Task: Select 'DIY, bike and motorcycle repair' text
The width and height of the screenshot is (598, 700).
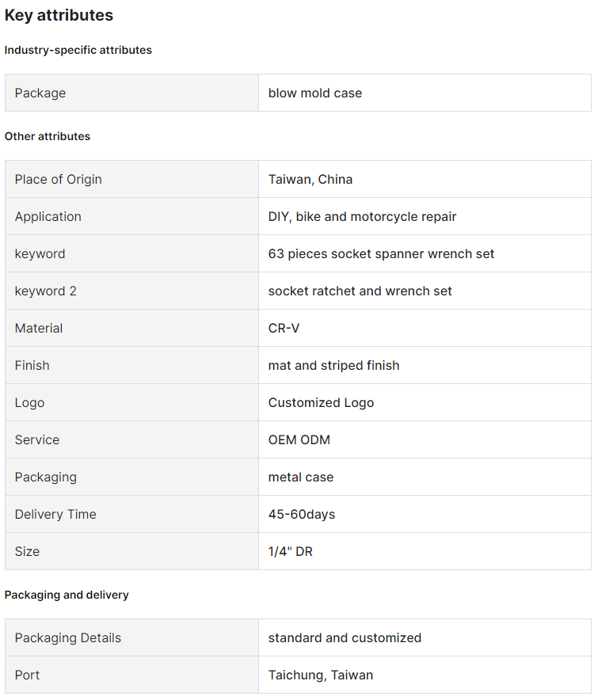Action: click(x=362, y=216)
